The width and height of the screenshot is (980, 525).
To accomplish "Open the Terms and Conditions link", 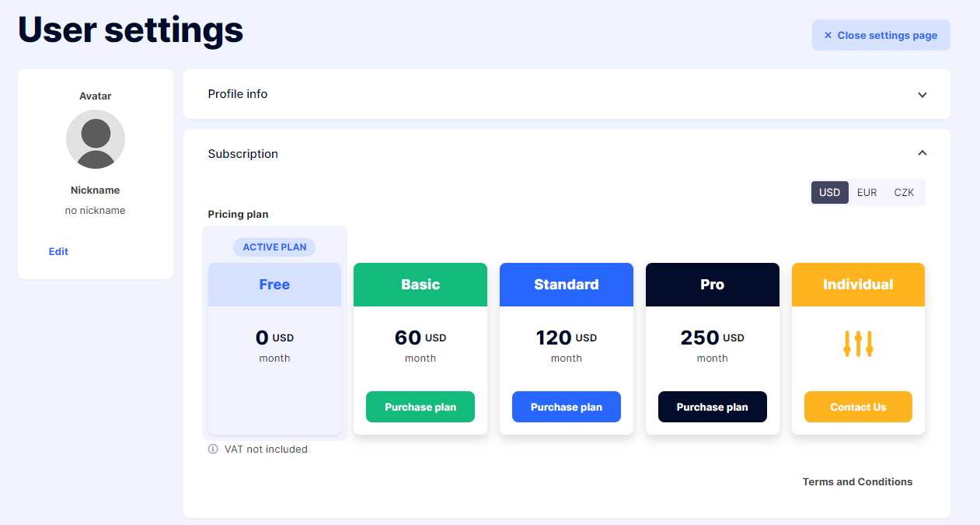I will tap(857, 482).
